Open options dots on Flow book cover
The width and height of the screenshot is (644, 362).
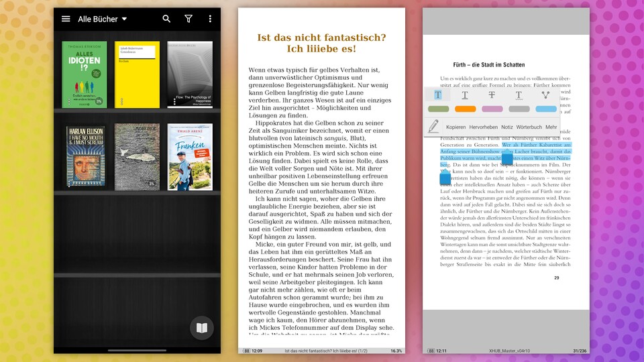pos(174,101)
